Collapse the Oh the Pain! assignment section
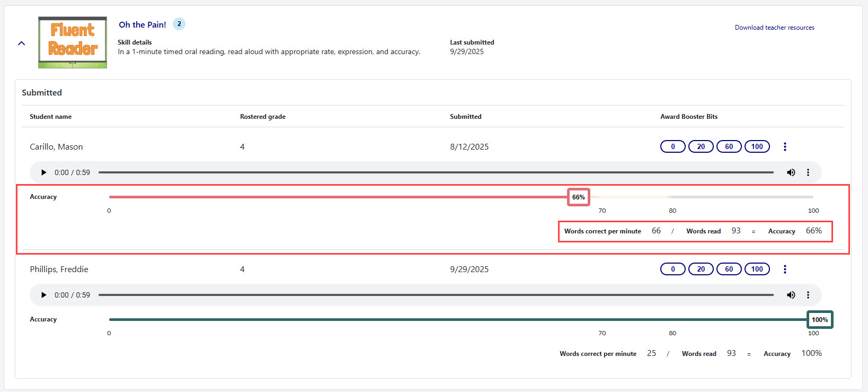 (x=22, y=43)
